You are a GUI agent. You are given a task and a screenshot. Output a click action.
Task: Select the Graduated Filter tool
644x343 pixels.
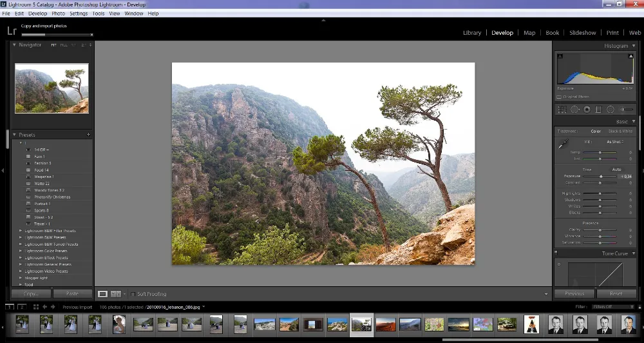[598, 110]
